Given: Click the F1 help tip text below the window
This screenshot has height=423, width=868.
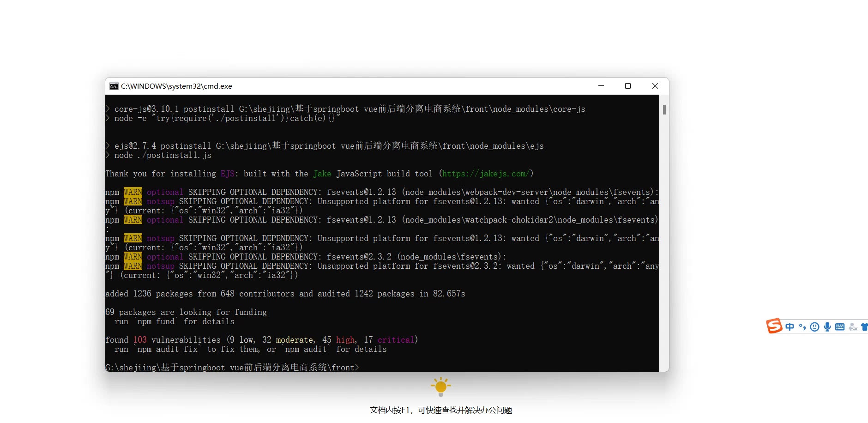Looking at the screenshot, I should 441,410.
